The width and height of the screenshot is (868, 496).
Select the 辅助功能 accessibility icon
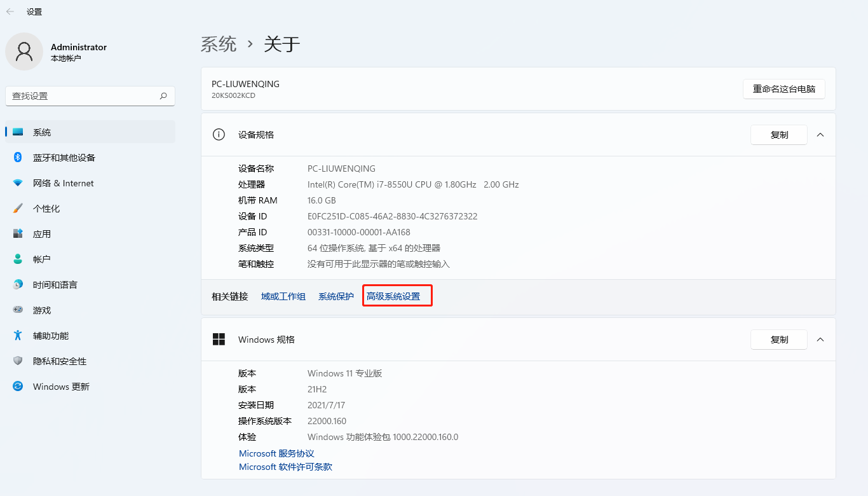18,336
